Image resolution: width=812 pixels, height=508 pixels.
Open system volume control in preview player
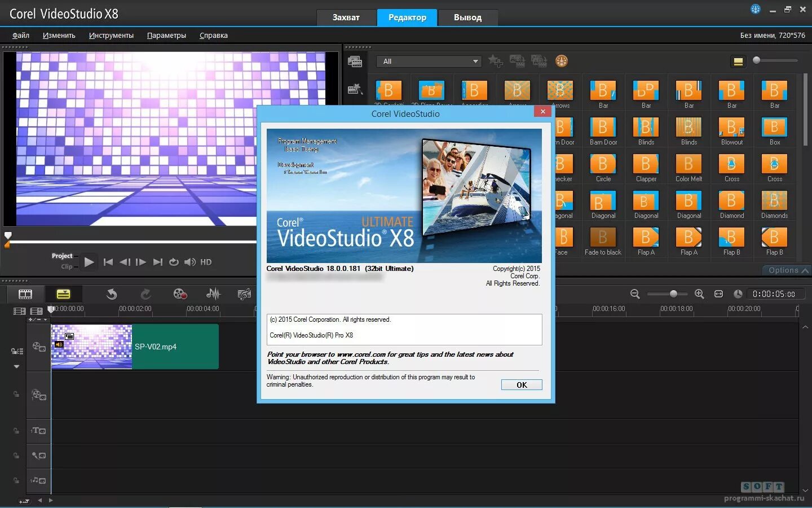tap(190, 262)
